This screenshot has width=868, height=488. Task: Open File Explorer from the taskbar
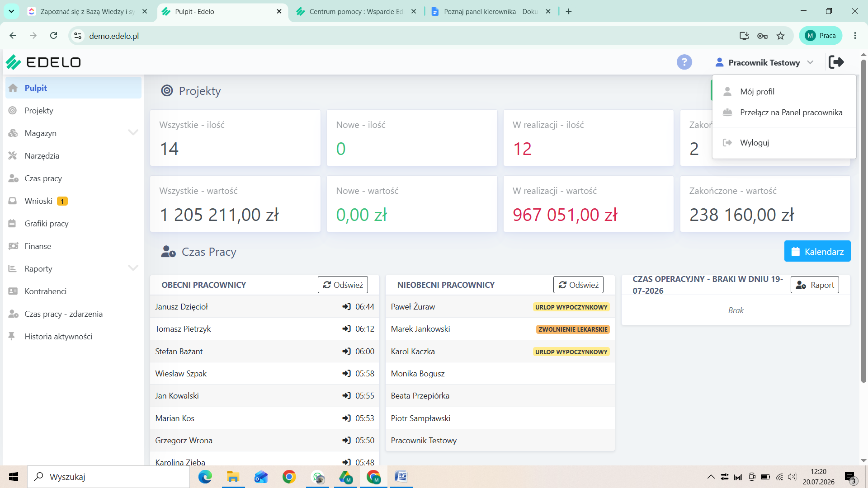[233, 477]
